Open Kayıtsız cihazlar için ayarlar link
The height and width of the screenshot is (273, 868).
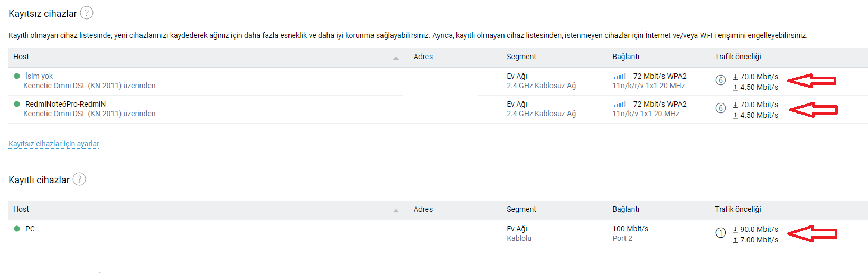(54, 144)
